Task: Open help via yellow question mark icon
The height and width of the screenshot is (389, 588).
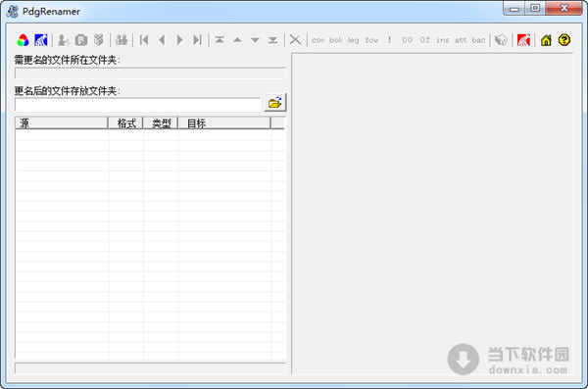Action: pyautogui.click(x=564, y=40)
